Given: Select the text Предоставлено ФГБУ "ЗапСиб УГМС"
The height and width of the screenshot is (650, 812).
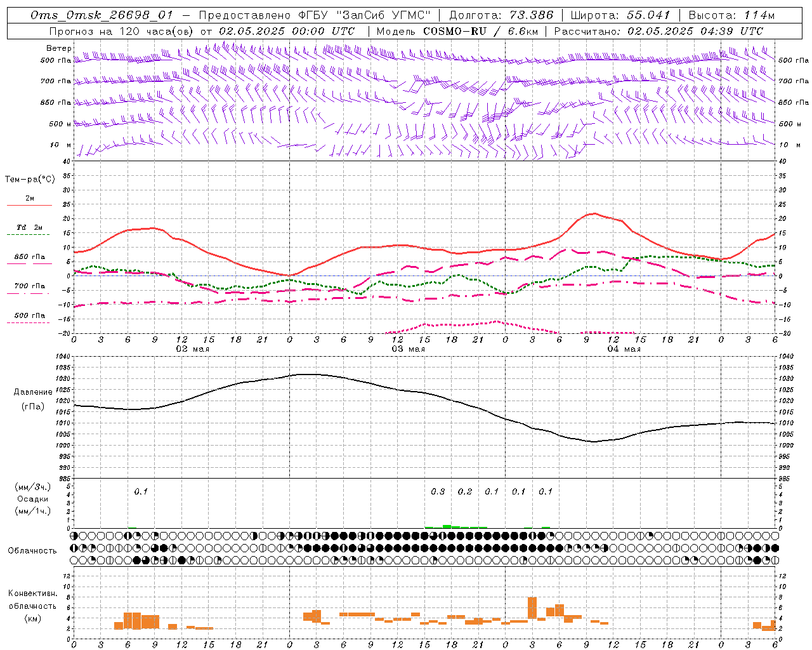Looking at the screenshot, I should click(315, 15).
